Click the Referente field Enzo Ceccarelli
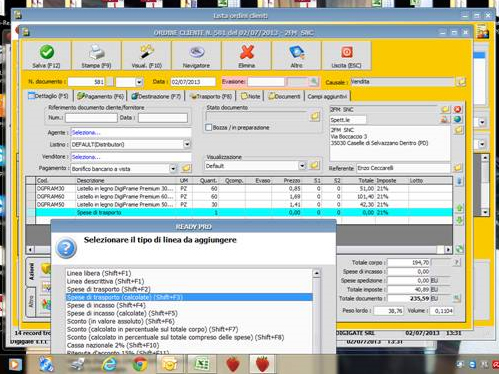This screenshot has height=374, width=499. (x=403, y=168)
